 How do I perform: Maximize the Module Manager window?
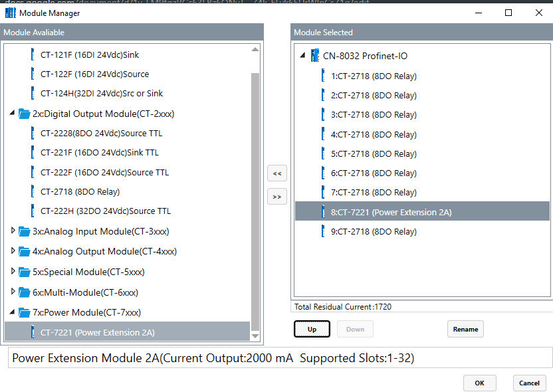pyautogui.click(x=508, y=13)
